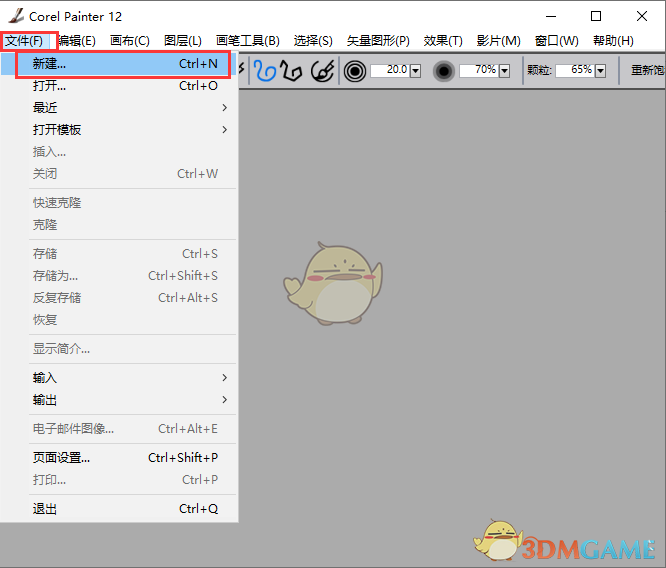Click the 电子邮件图像... menu entry
The width and height of the screenshot is (666, 568).
[119, 429]
